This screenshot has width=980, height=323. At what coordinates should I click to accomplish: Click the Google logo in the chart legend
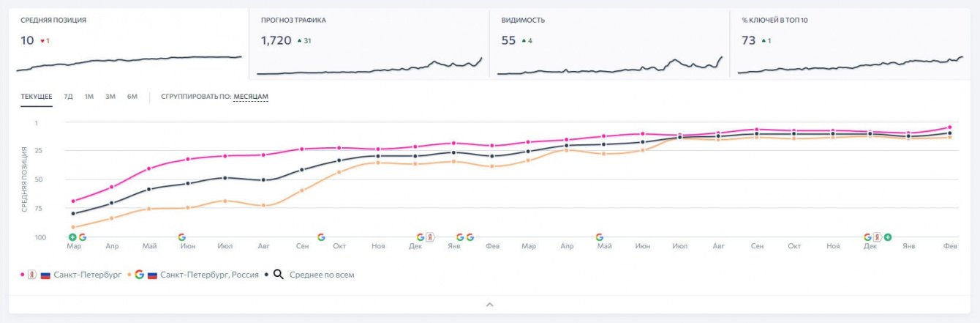(139, 275)
